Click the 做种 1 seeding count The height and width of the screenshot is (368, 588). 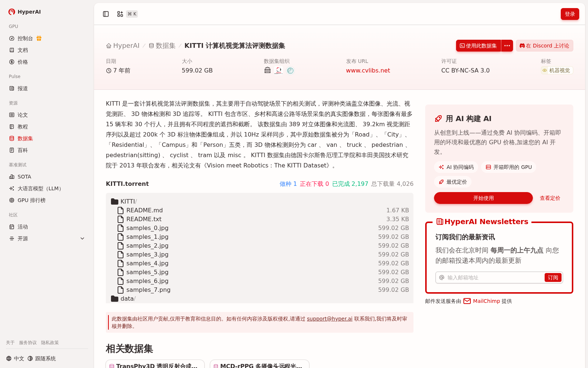[x=288, y=184]
